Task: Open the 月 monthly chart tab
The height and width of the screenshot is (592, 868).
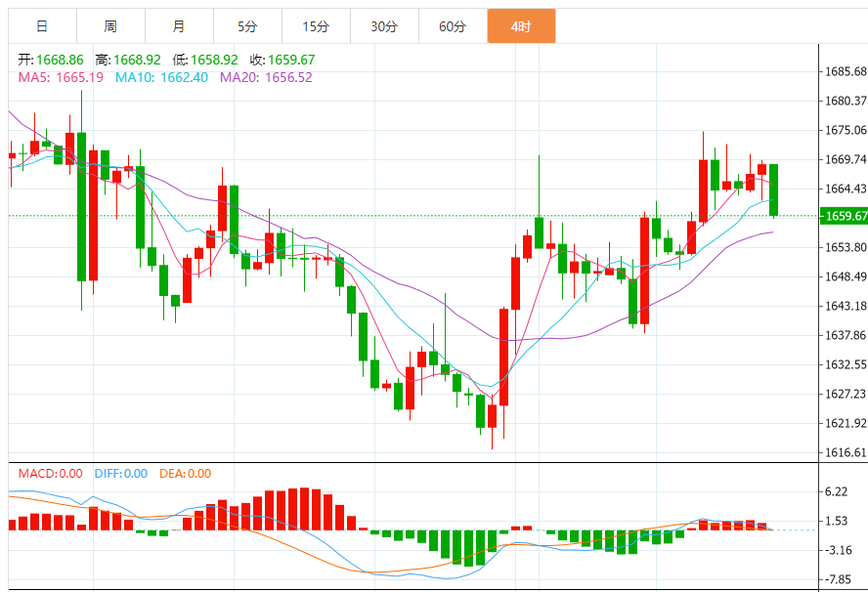Action: click(x=179, y=26)
